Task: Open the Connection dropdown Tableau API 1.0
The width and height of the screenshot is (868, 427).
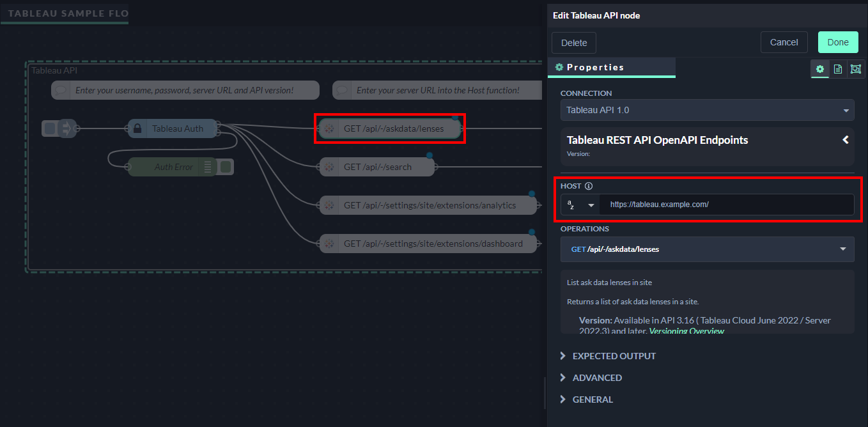Action: coord(707,110)
